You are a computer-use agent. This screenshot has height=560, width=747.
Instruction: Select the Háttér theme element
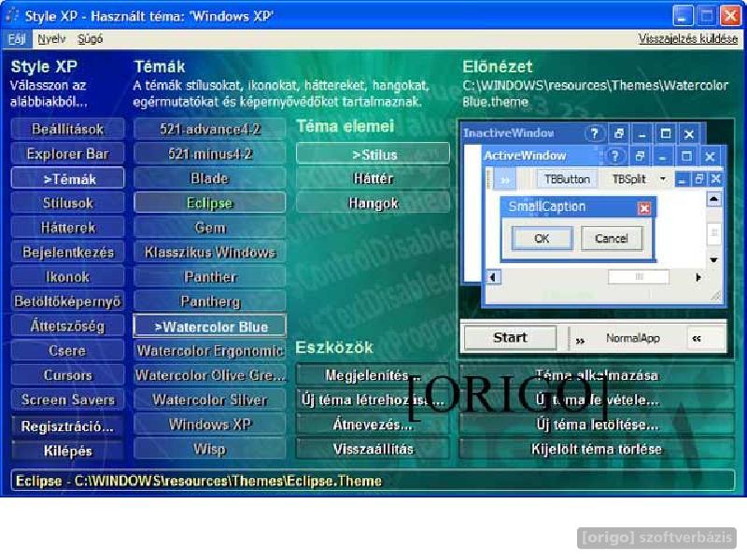[x=373, y=178]
